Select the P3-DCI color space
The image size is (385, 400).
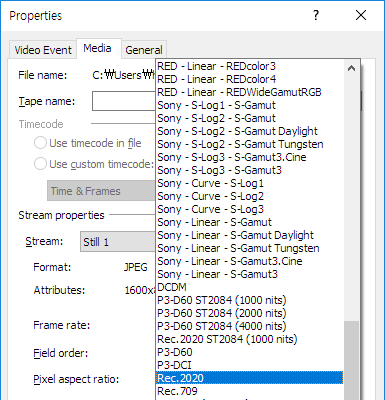249,365
